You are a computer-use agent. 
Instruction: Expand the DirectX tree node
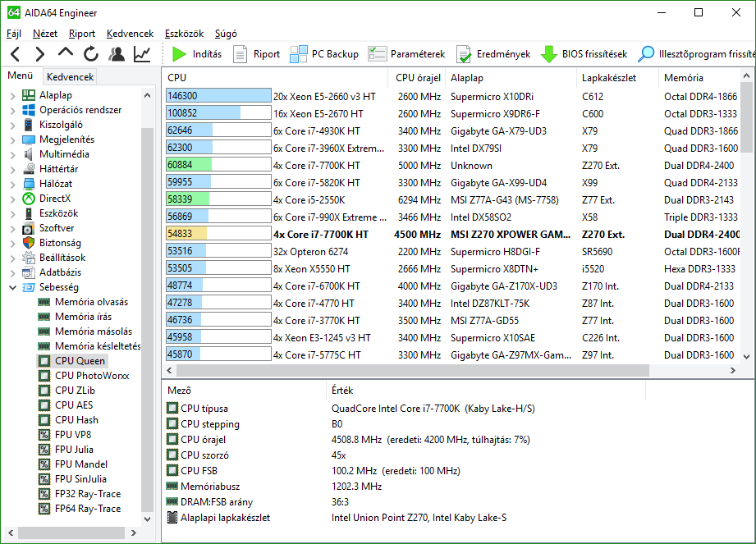coord(13,199)
